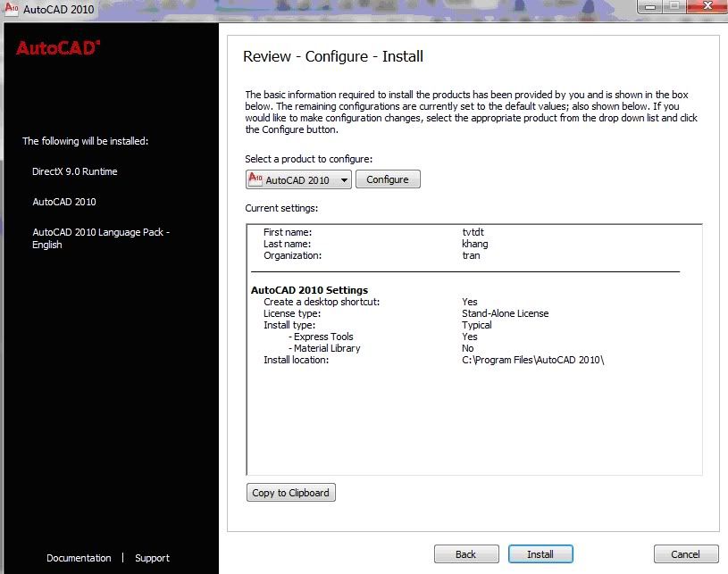Image resolution: width=728 pixels, height=574 pixels.
Task: Go back with the Back button
Action: click(x=466, y=554)
